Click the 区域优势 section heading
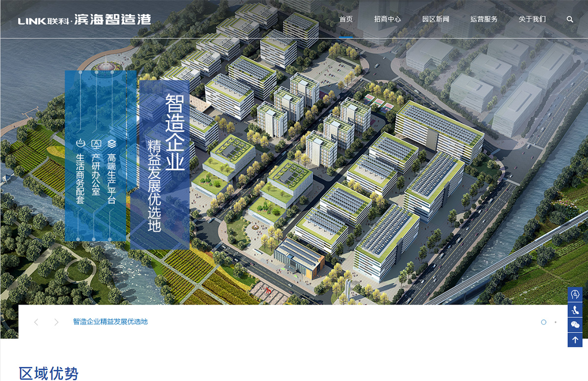Screen dimensions: 588x381 (49, 373)
